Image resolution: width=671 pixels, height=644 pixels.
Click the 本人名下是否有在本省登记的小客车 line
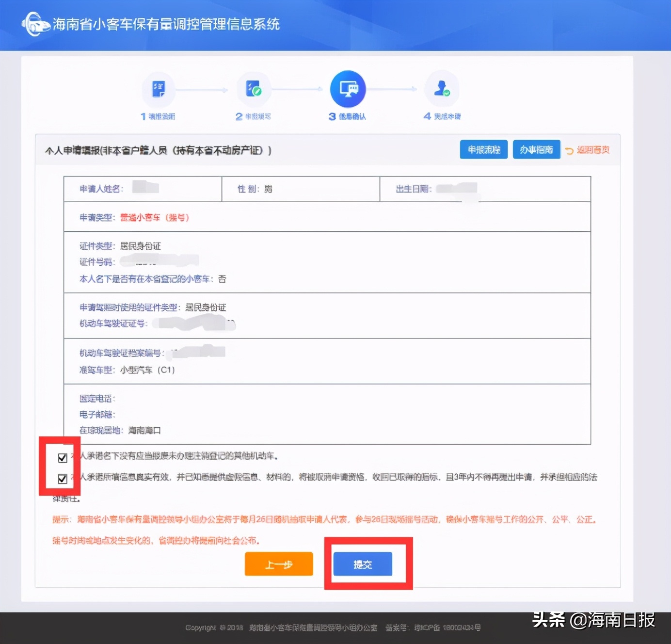pos(153,279)
